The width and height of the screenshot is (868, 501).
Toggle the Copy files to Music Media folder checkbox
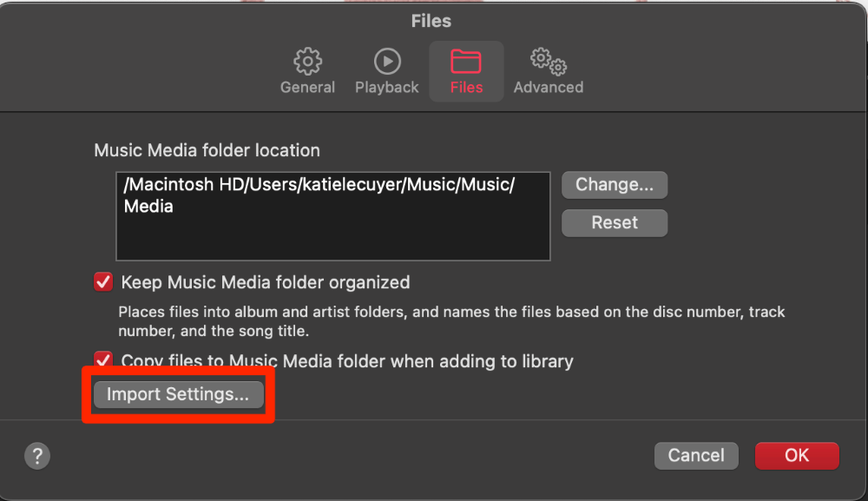click(104, 359)
